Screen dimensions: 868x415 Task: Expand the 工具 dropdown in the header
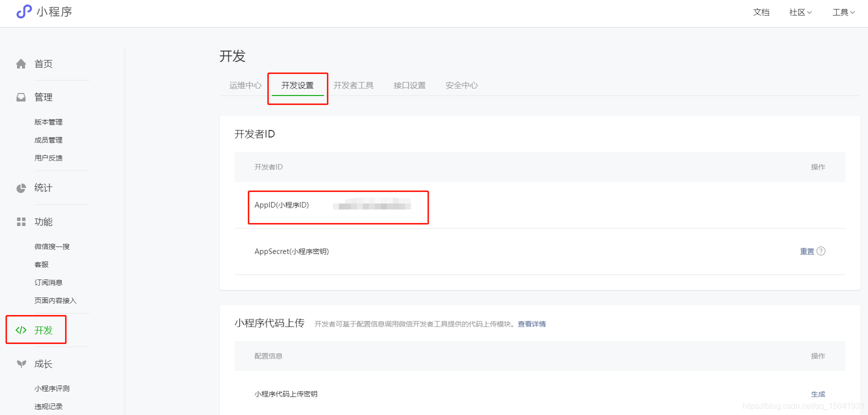tap(843, 12)
